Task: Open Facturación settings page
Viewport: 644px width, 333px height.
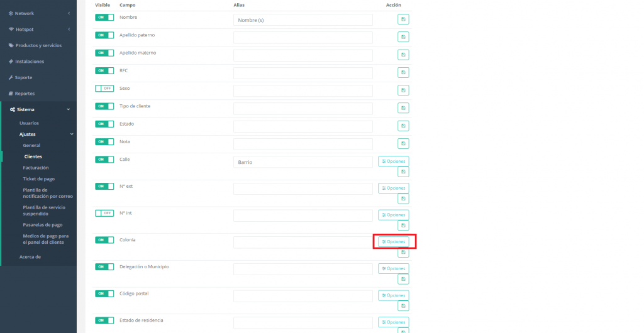Action: (36, 168)
